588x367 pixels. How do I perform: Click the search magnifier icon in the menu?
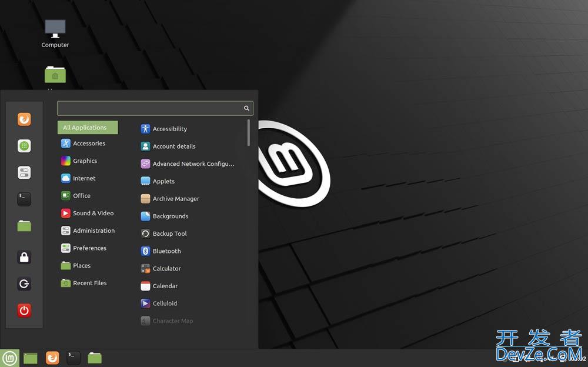[246, 108]
